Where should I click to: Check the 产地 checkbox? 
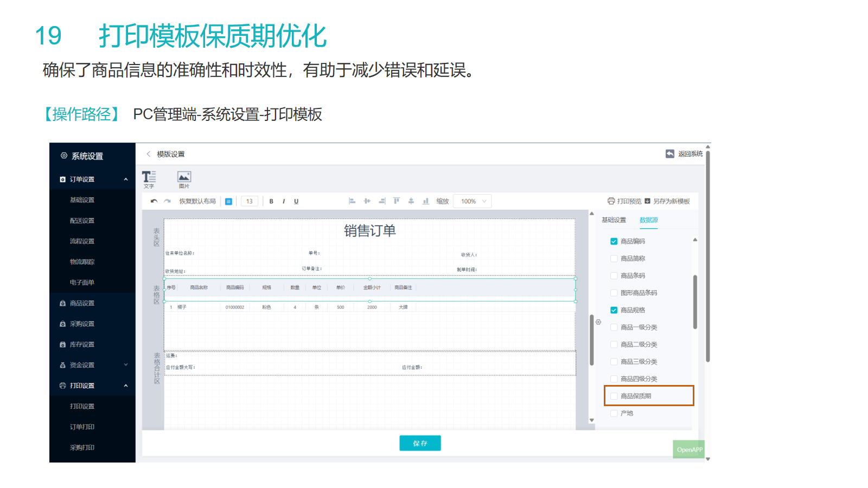pyautogui.click(x=614, y=413)
